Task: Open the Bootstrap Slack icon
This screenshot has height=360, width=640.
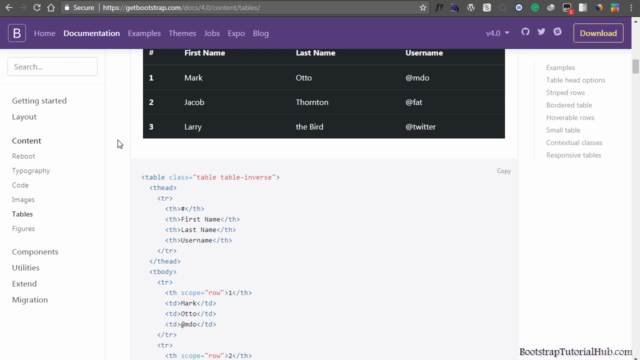Action: pyautogui.click(x=557, y=32)
